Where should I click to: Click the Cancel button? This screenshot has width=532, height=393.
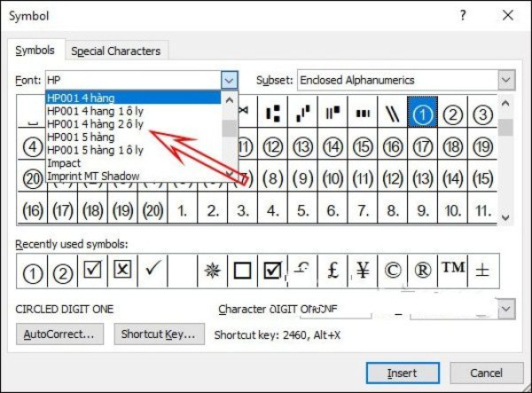point(486,373)
